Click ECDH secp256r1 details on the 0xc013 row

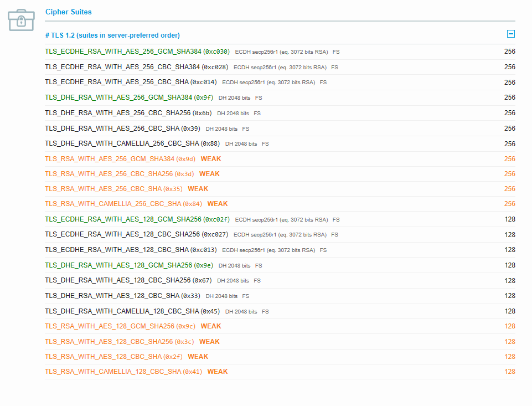(268, 250)
